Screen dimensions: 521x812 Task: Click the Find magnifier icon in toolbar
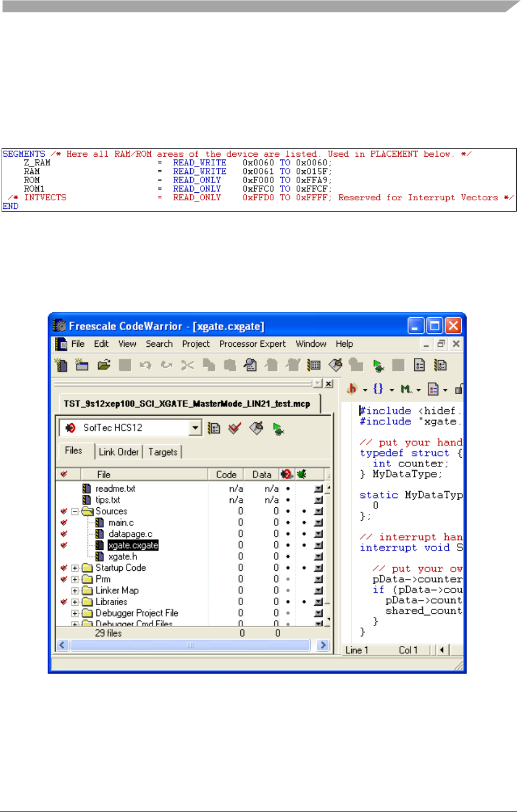point(251,365)
